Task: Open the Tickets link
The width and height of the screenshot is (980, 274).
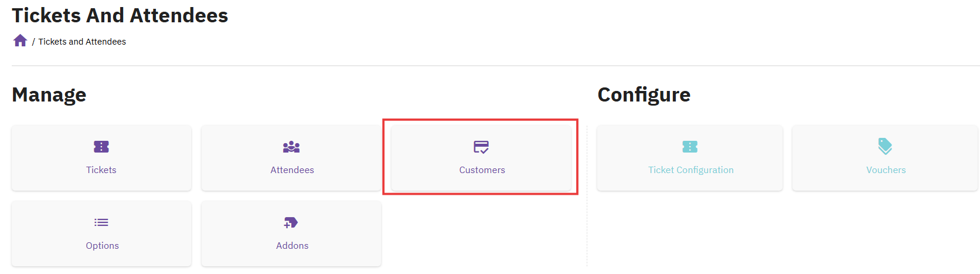Action: click(101, 170)
